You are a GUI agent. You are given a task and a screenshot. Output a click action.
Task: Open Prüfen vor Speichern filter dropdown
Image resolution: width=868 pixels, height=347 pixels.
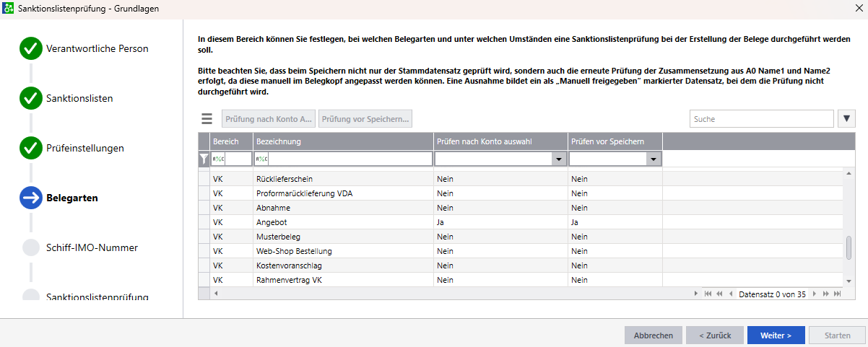coord(654,159)
